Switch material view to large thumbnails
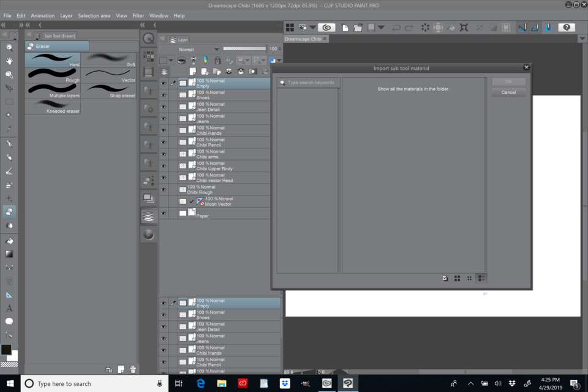Viewport: 588px width, 392px height. (457, 278)
